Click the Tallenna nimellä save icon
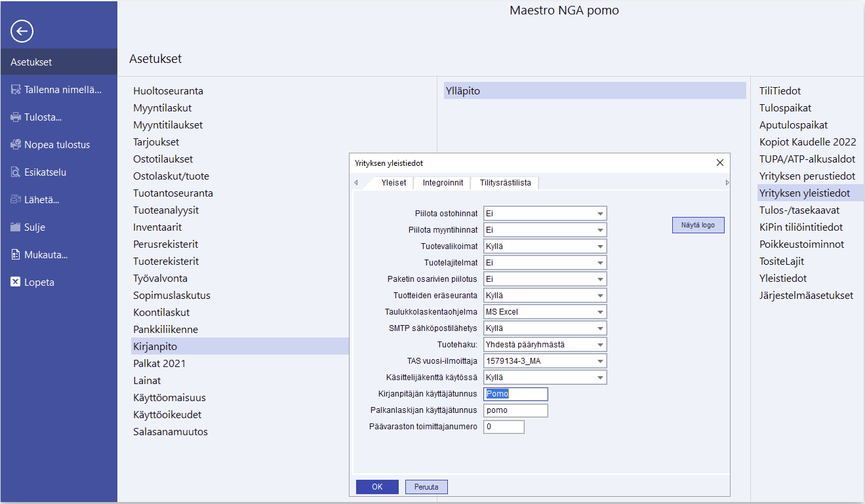The height and width of the screenshot is (504, 865). click(16, 90)
